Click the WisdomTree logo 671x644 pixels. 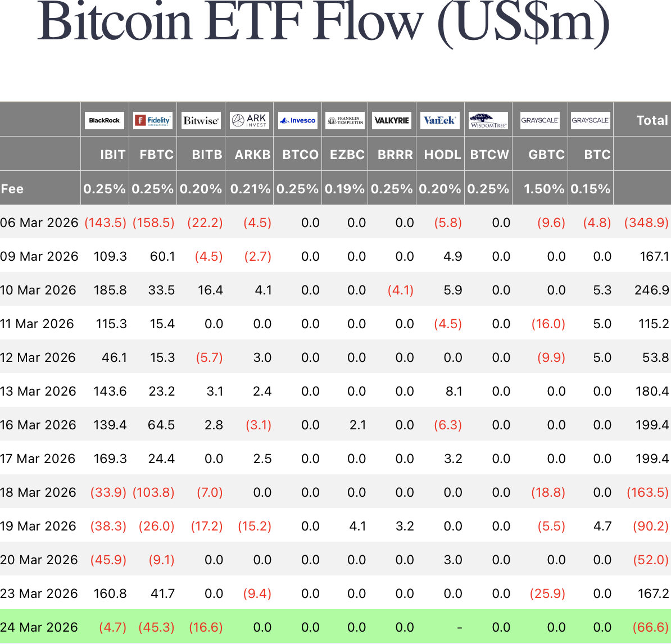click(488, 120)
